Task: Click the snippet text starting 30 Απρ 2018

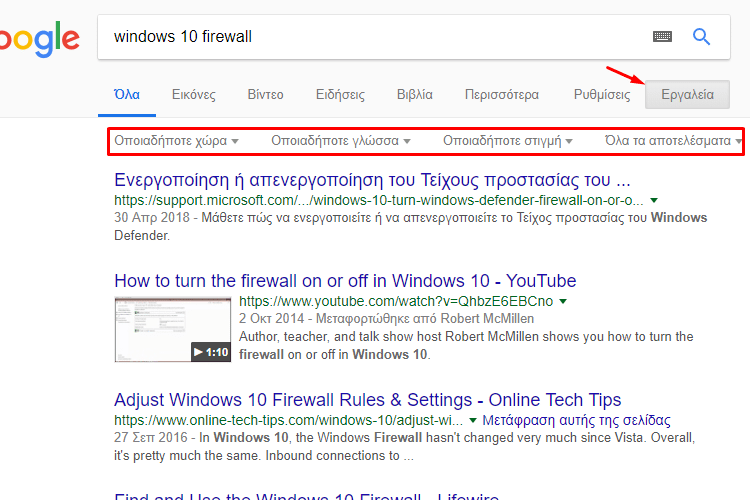Action: pos(410,226)
